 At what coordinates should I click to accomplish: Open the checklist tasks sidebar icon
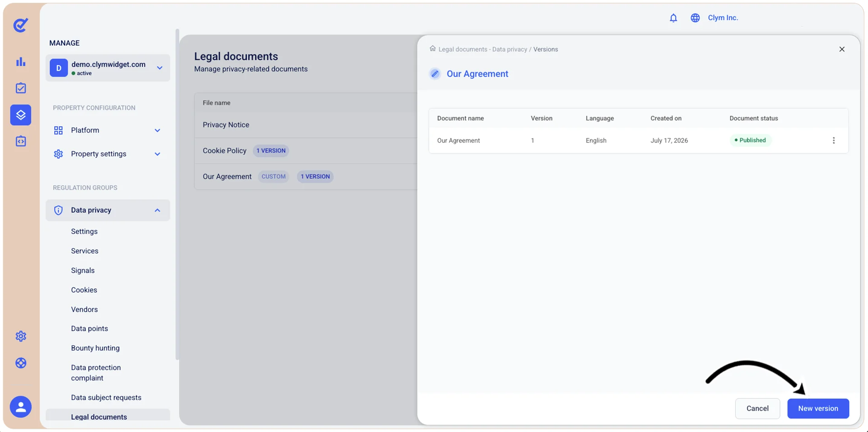pyautogui.click(x=21, y=88)
